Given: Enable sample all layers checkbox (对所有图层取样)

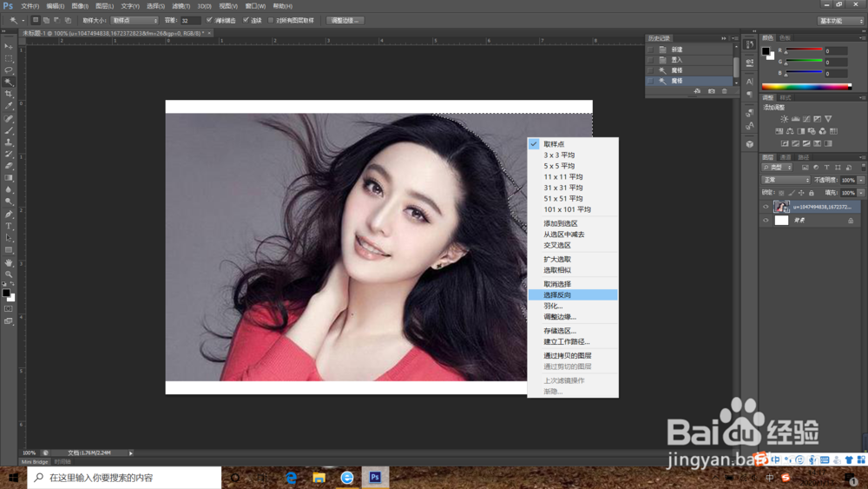Looking at the screenshot, I should (271, 20).
